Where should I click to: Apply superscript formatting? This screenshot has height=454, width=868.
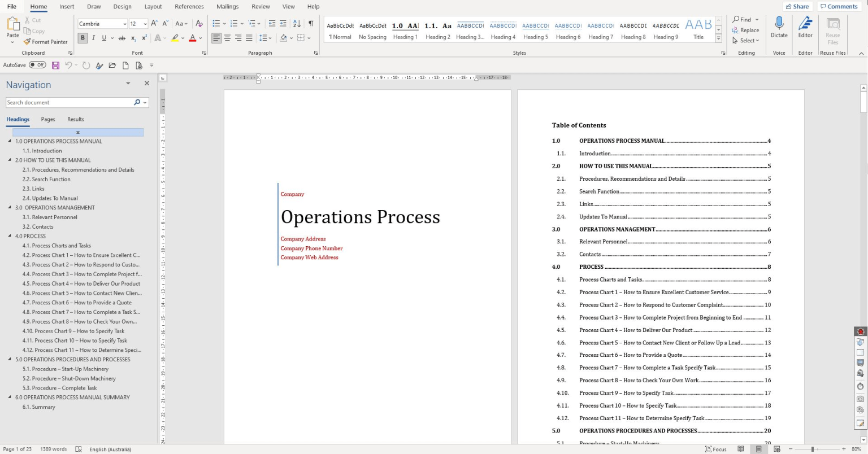coord(144,38)
